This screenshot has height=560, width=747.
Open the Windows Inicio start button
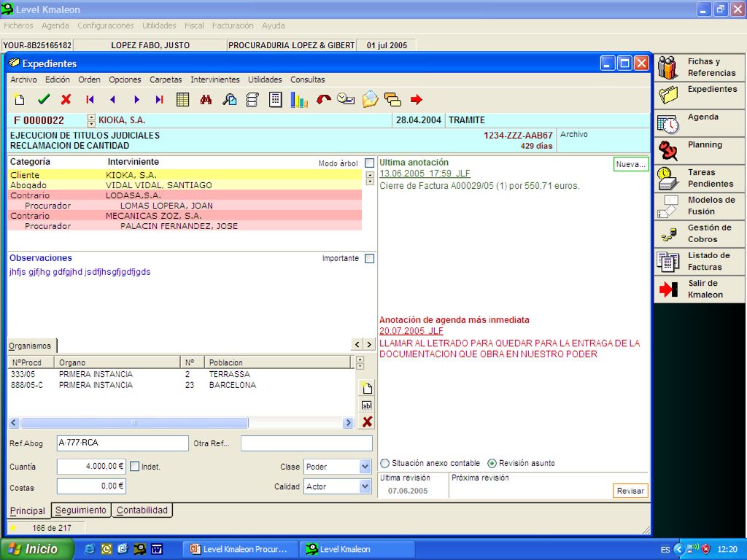tap(36, 549)
